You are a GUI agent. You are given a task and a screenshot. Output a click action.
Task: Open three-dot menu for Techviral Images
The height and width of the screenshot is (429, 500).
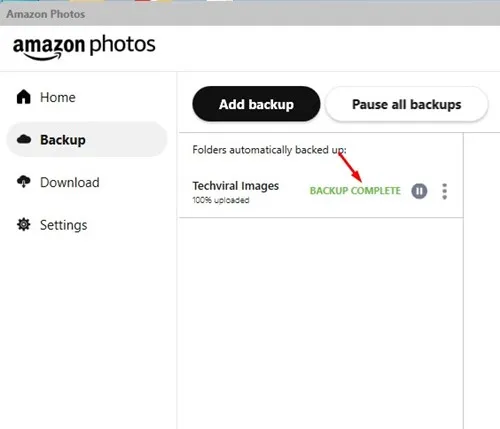(x=444, y=191)
